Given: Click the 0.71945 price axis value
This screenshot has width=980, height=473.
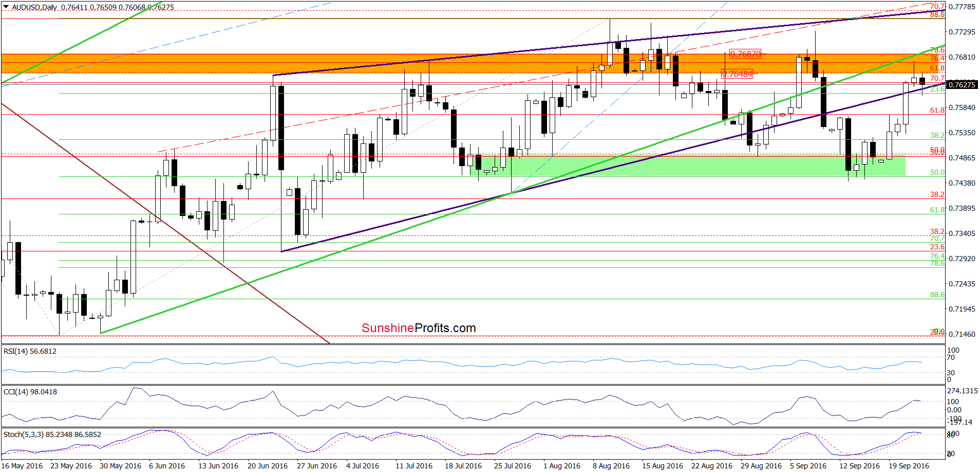Looking at the screenshot, I should tap(962, 309).
